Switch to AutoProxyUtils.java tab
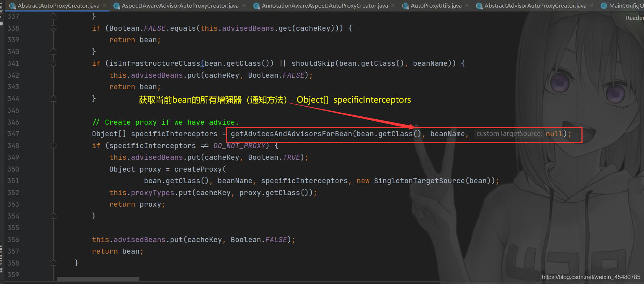Viewport: 644px width, 284px height. (x=436, y=6)
